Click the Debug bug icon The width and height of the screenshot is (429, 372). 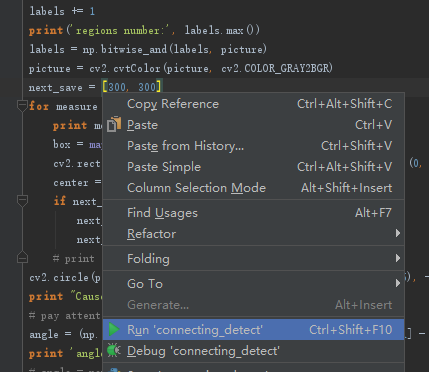pos(114,350)
